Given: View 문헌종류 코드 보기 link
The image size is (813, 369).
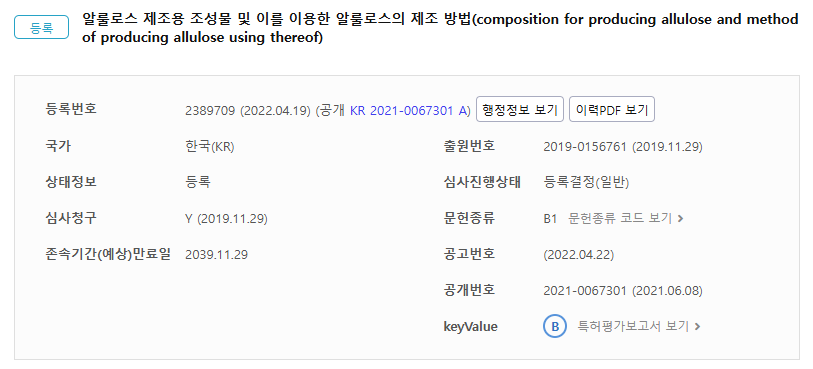Looking at the screenshot, I should coord(620,219).
